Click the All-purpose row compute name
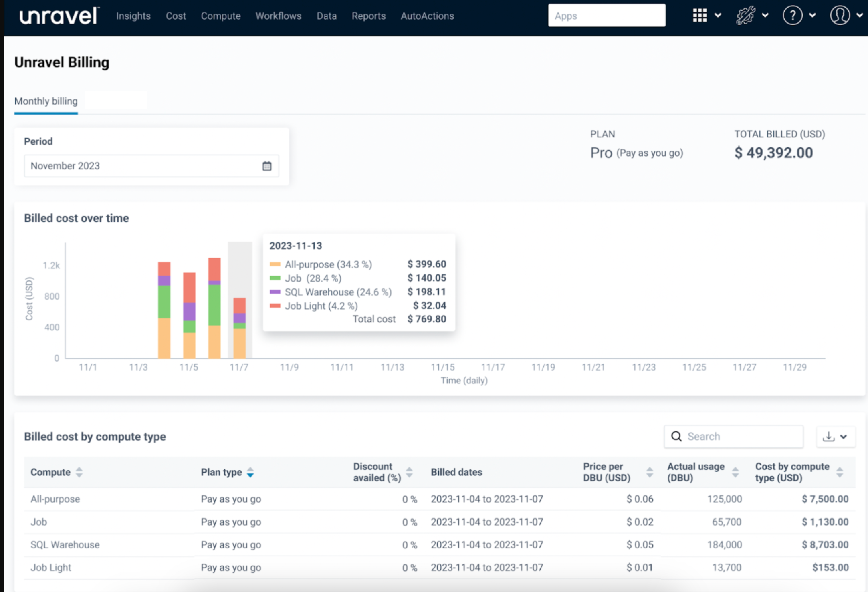The height and width of the screenshot is (592, 868). [55, 499]
